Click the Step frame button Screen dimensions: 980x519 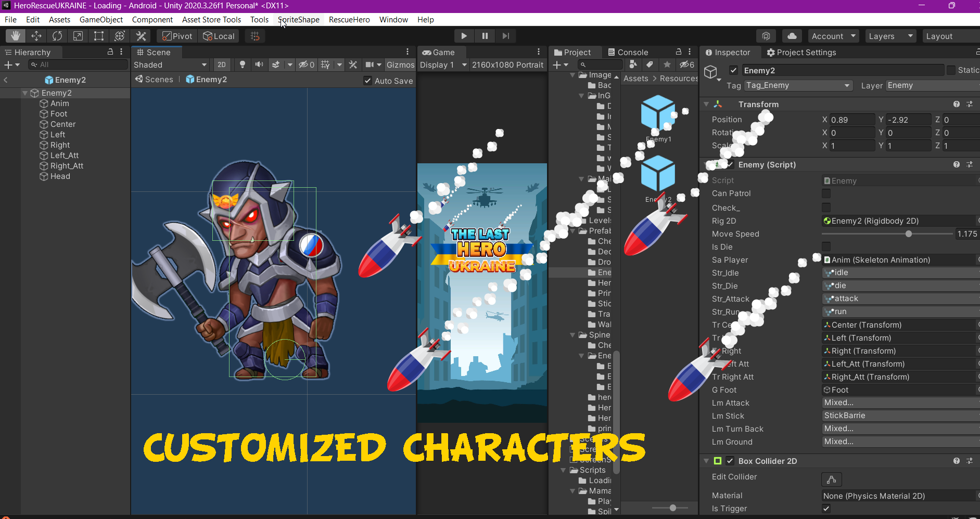(x=505, y=36)
